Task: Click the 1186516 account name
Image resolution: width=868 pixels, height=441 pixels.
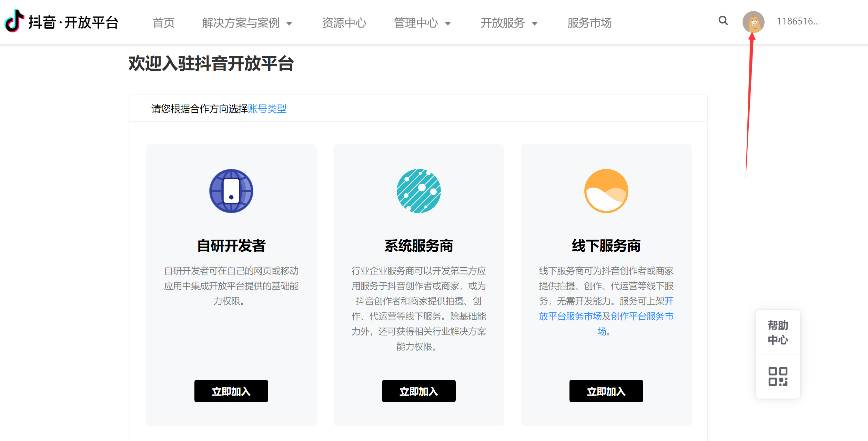Action: pos(798,21)
